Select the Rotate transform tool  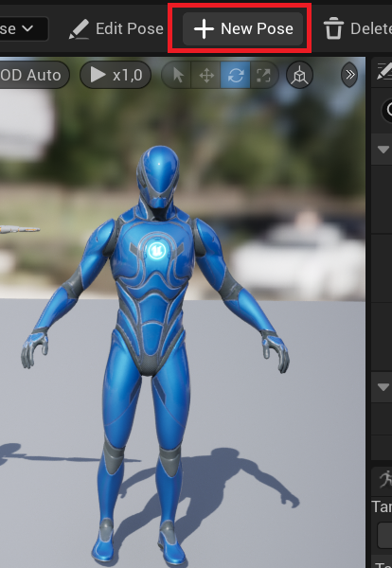coord(235,76)
